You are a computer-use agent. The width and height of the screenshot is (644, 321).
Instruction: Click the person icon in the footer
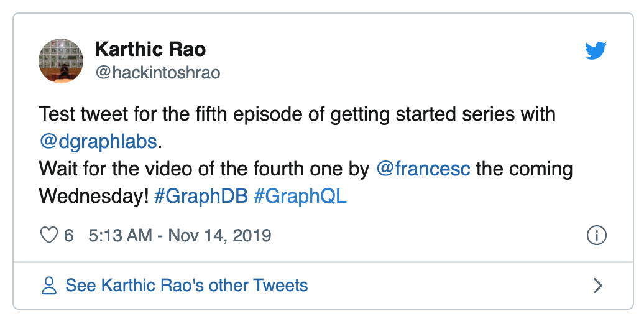point(48,286)
